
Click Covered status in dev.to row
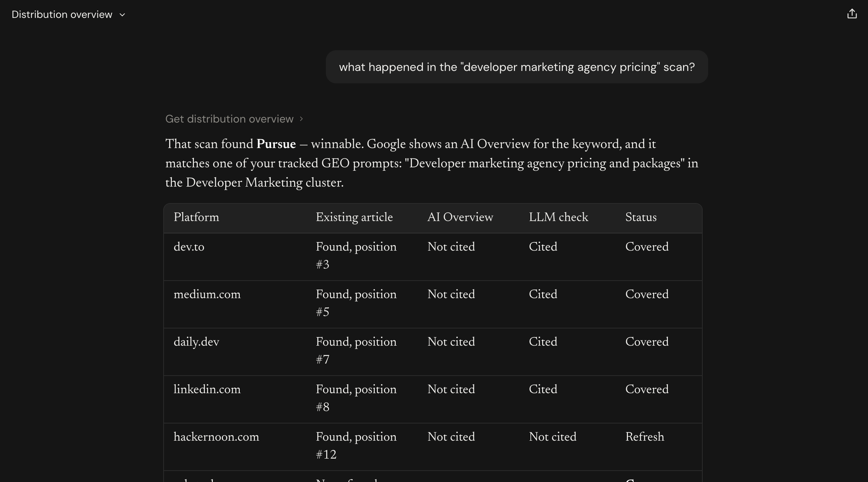(x=647, y=247)
